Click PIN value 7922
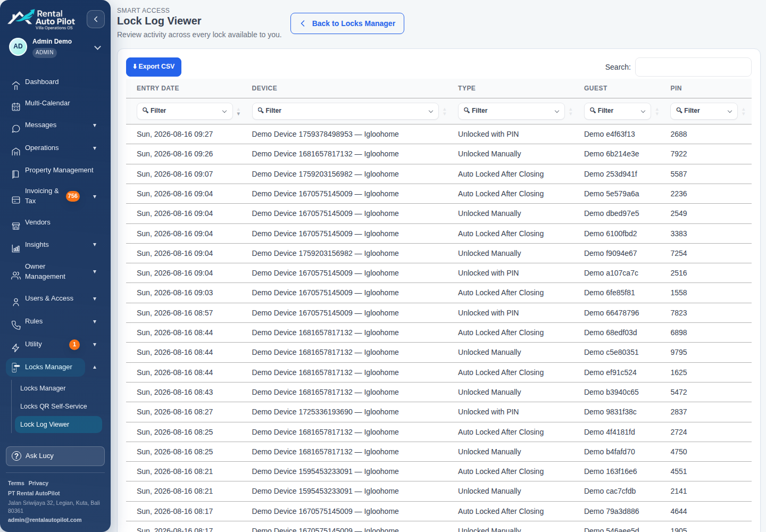Image resolution: width=766 pixels, height=532 pixels. pos(679,154)
